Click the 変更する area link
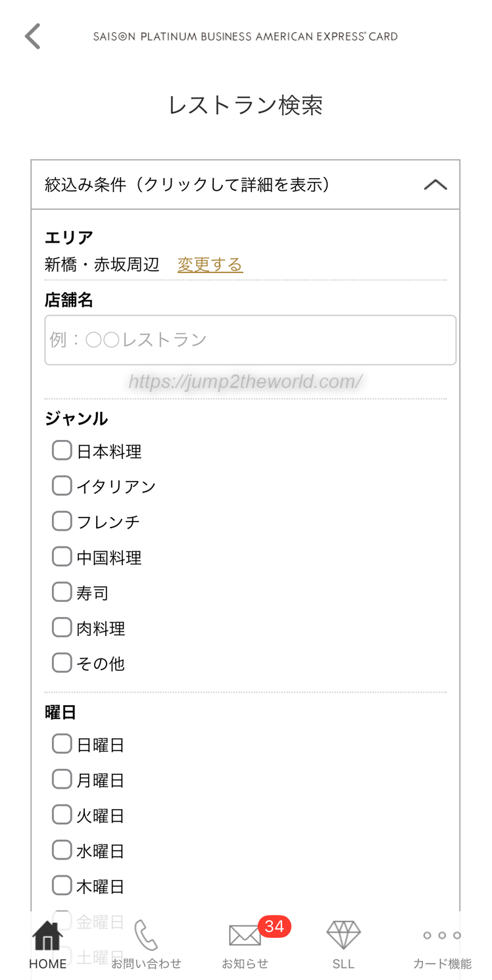Image resolution: width=492 pixels, height=980 pixels. tap(210, 264)
